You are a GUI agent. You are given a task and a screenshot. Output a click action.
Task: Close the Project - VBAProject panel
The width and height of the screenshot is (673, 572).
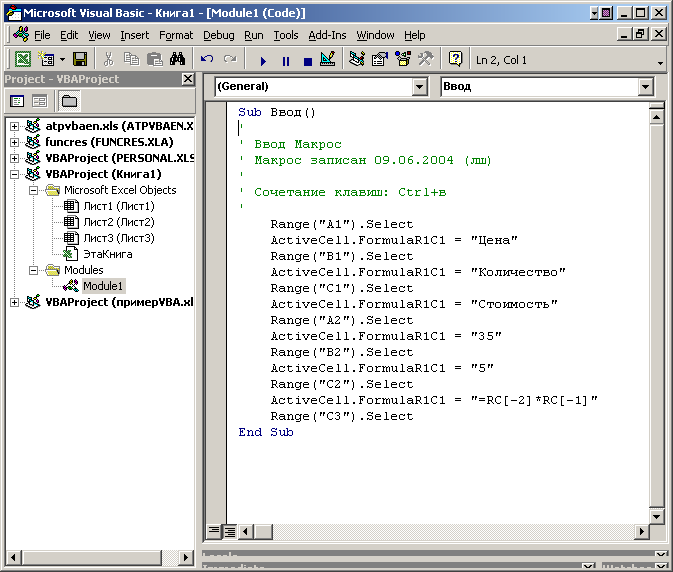pyautogui.click(x=188, y=79)
